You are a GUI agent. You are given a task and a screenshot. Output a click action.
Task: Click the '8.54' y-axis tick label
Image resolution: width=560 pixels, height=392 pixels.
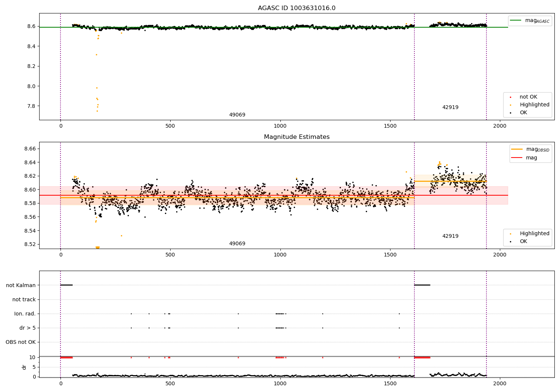(x=30, y=231)
